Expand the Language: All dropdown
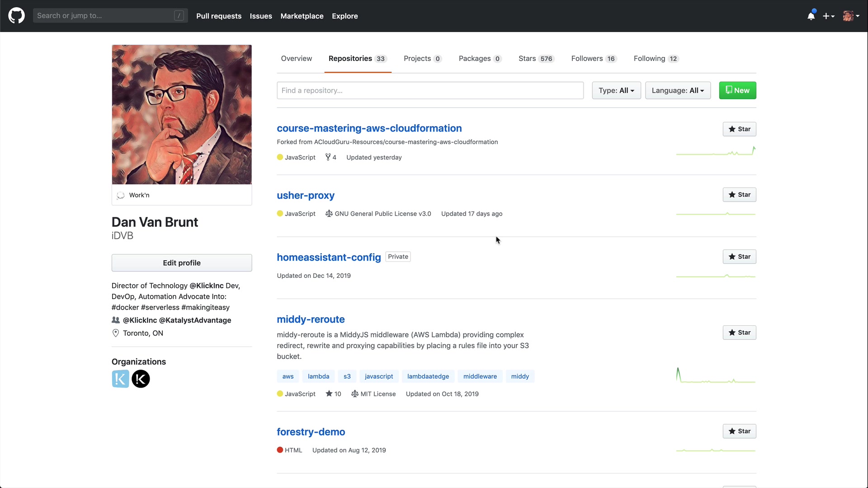The width and height of the screenshot is (868, 488). point(678,90)
